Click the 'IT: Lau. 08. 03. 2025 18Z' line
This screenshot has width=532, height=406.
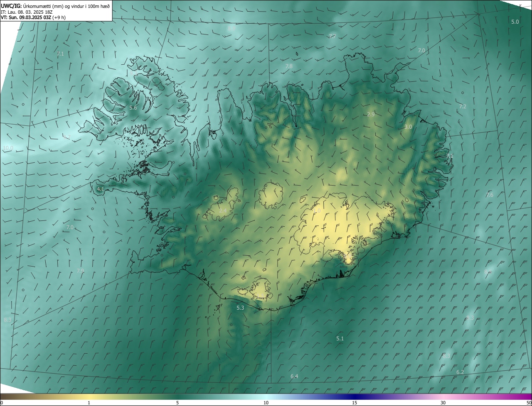[27, 12]
